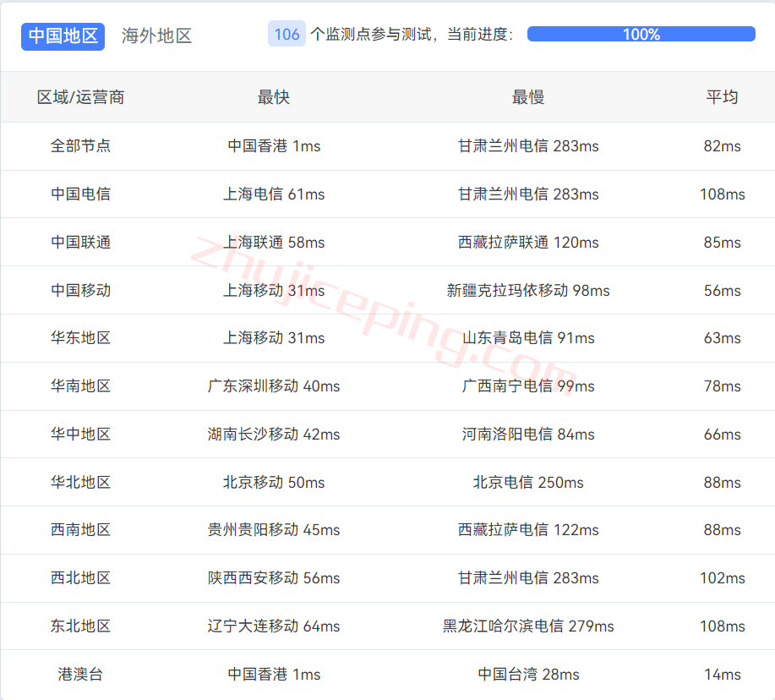775x700 pixels.
Task: Click 108ms average in 东北地区 row
Action: (x=722, y=626)
